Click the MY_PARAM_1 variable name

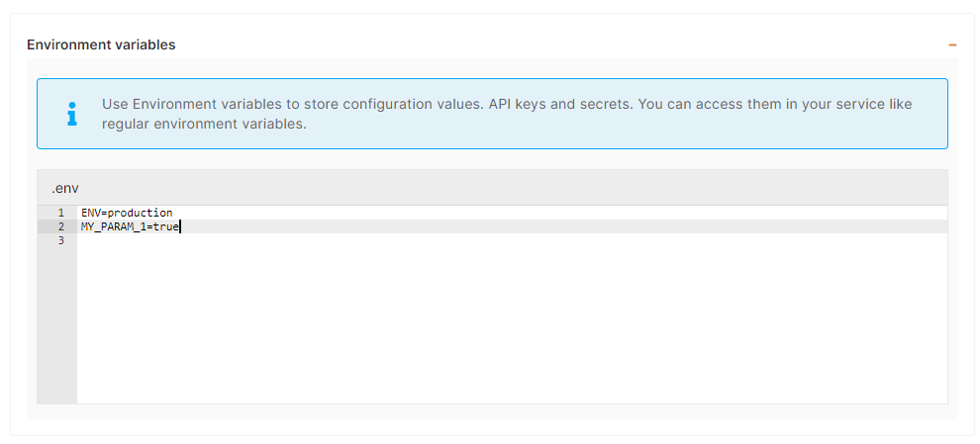point(114,226)
